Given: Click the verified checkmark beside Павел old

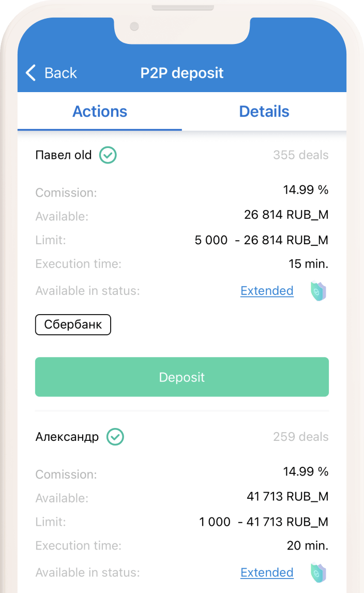Looking at the screenshot, I should click(108, 155).
